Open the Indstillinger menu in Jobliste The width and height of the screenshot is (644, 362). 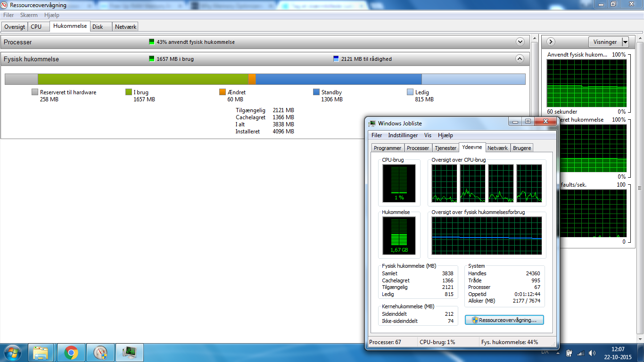point(403,135)
